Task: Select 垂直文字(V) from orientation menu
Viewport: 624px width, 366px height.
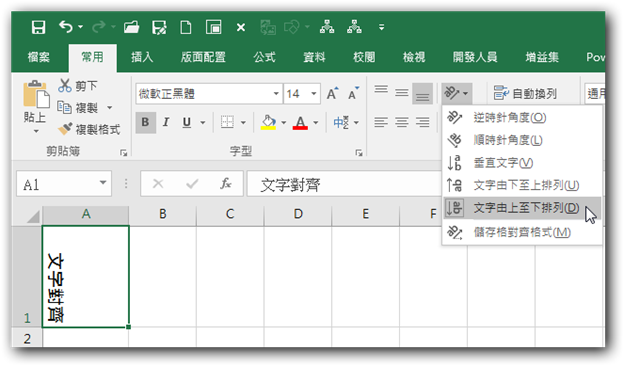Action: click(503, 163)
